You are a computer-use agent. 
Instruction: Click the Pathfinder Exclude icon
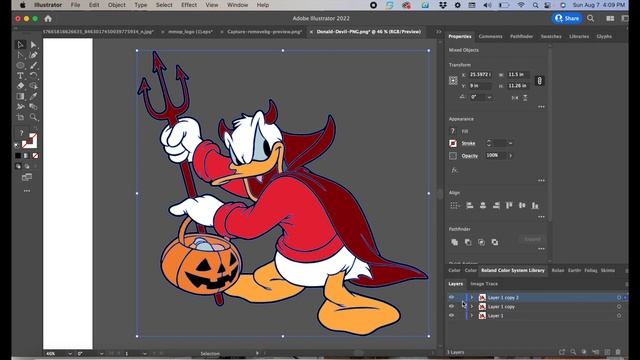coord(495,242)
